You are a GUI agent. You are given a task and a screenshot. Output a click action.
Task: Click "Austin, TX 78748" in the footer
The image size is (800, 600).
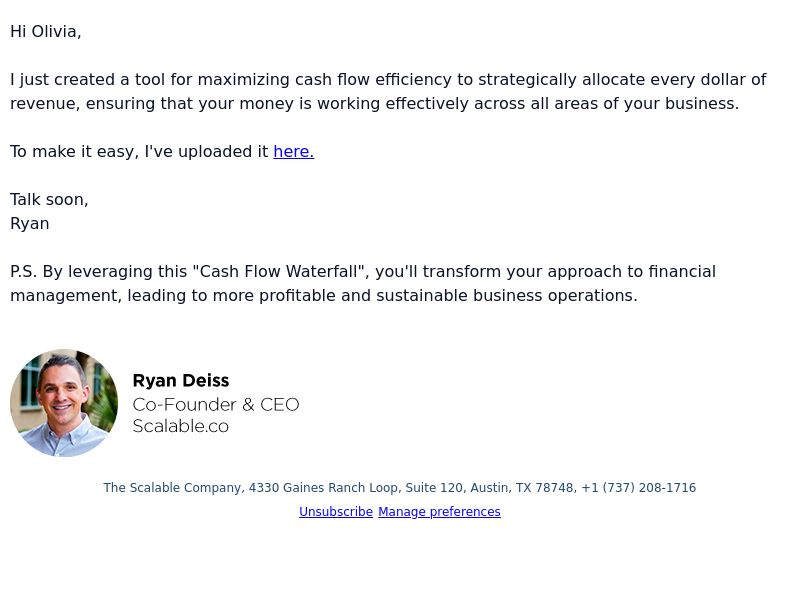point(523,488)
